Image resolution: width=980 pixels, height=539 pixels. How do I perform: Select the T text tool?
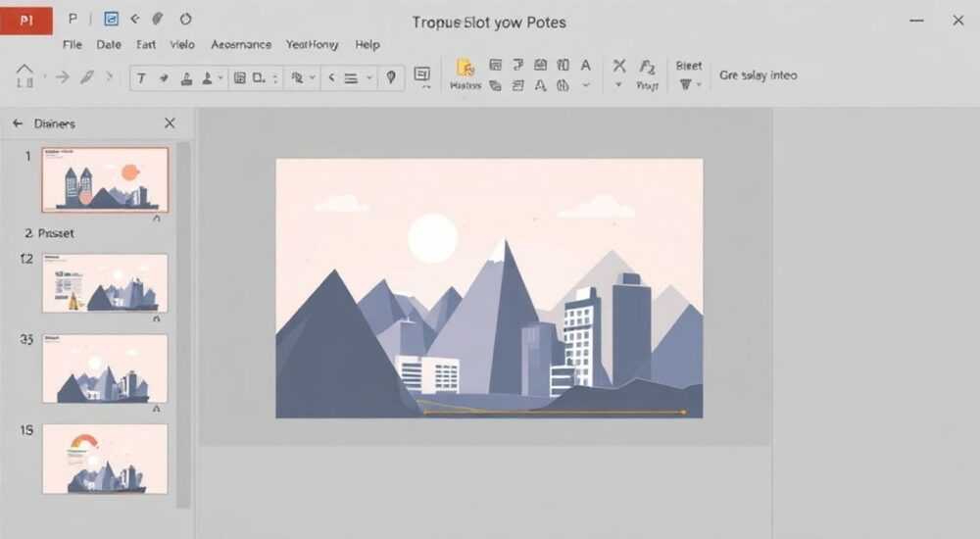tap(141, 78)
